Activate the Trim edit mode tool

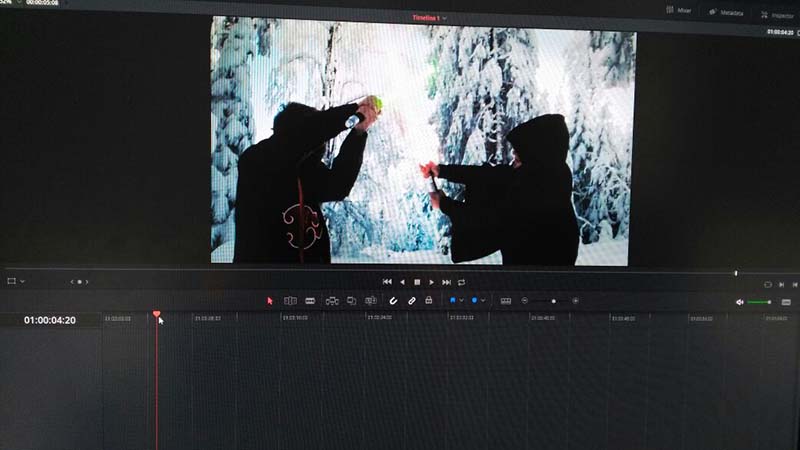(290, 301)
